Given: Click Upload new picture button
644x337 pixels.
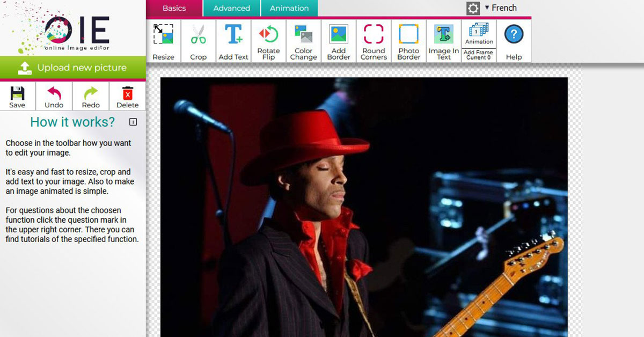Looking at the screenshot, I should tap(73, 68).
